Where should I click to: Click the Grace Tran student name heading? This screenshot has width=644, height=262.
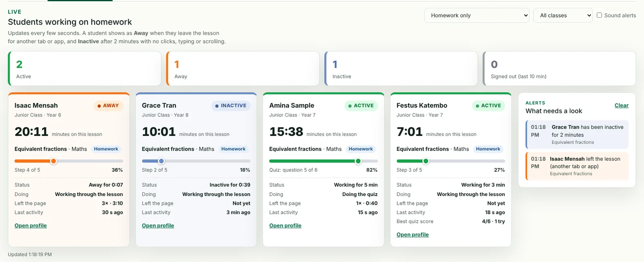pos(159,105)
